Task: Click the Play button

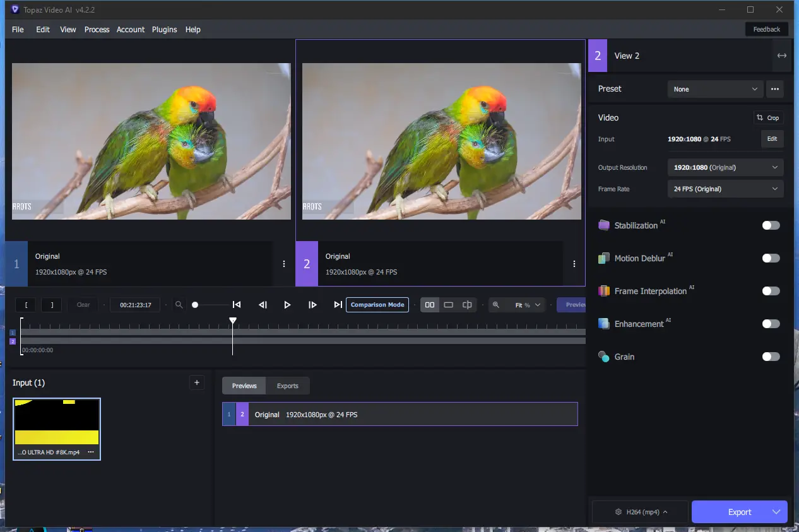Action: [x=287, y=305]
